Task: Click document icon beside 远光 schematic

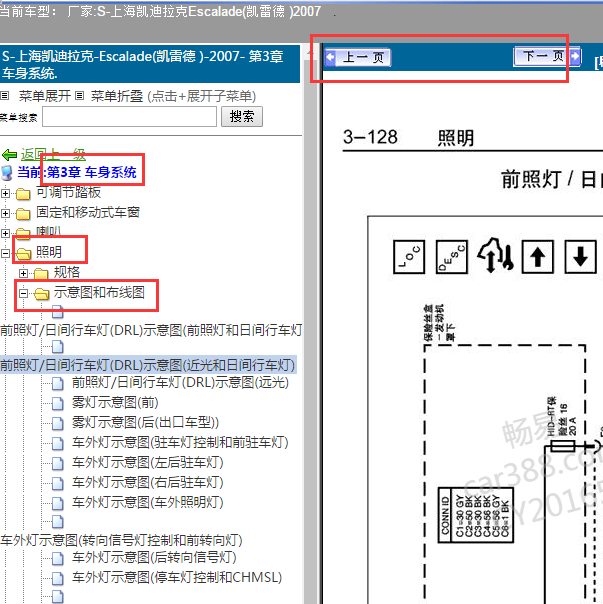Action: tap(58, 384)
